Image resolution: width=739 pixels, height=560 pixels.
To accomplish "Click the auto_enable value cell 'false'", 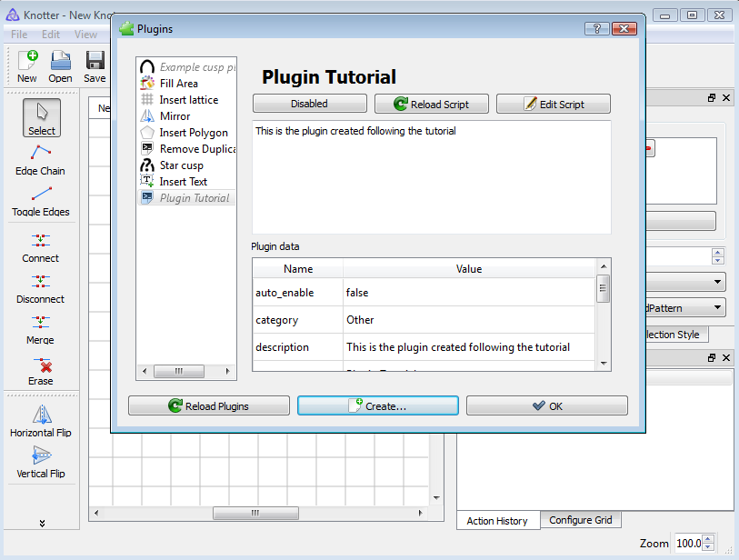I will 469,292.
